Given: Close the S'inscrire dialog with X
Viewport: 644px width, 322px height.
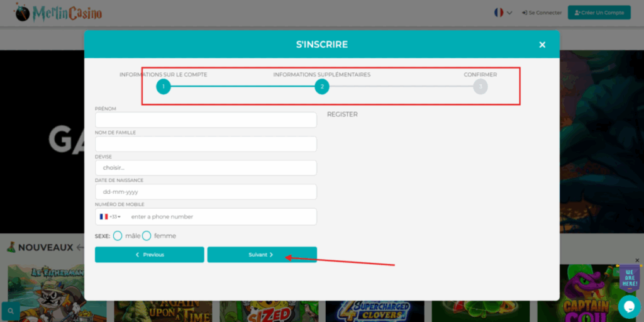Looking at the screenshot, I should (x=541, y=45).
